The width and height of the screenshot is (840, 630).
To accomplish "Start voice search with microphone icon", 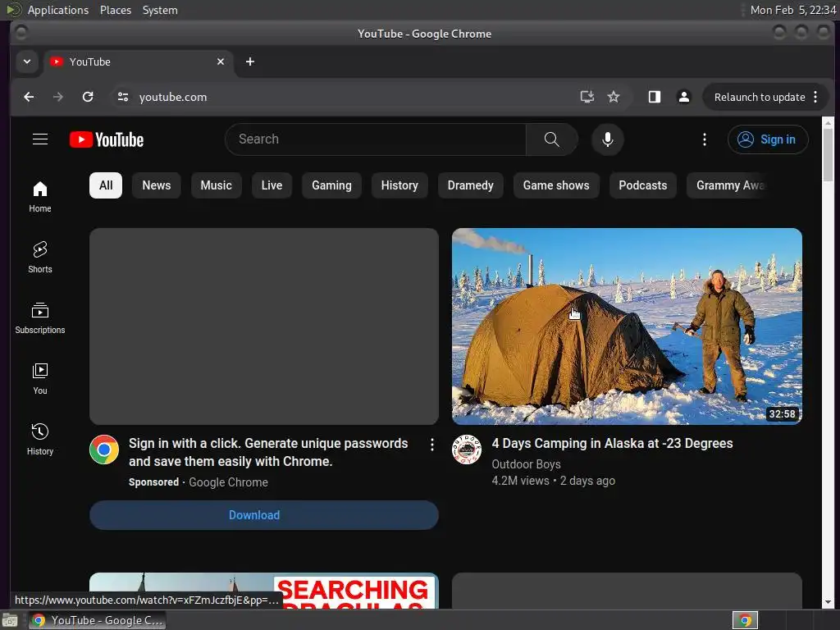I will 608,139.
